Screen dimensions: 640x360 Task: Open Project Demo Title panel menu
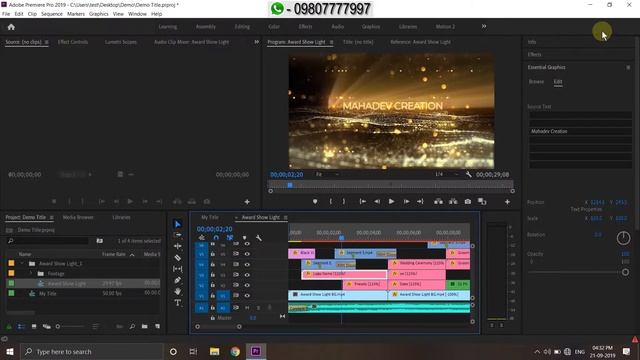click(51, 218)
